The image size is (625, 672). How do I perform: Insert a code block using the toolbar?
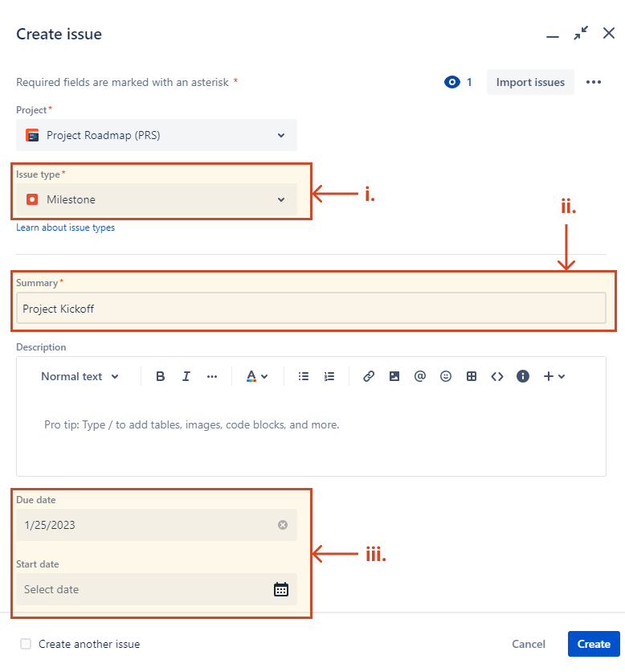[497, 376]
